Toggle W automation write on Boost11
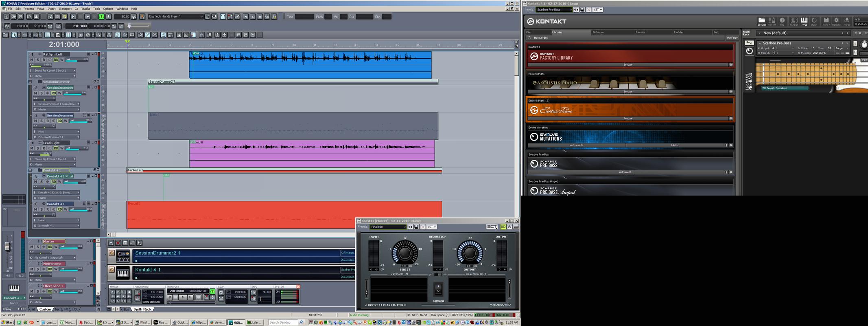This screenshot has height=326, width=868. coord(509,227)
